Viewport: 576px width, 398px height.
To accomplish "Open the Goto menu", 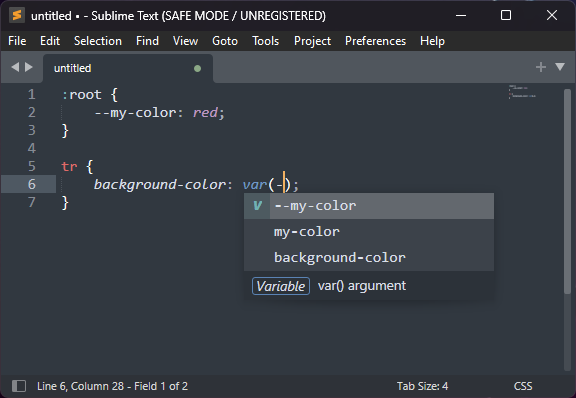I will [x=225, y=41].
